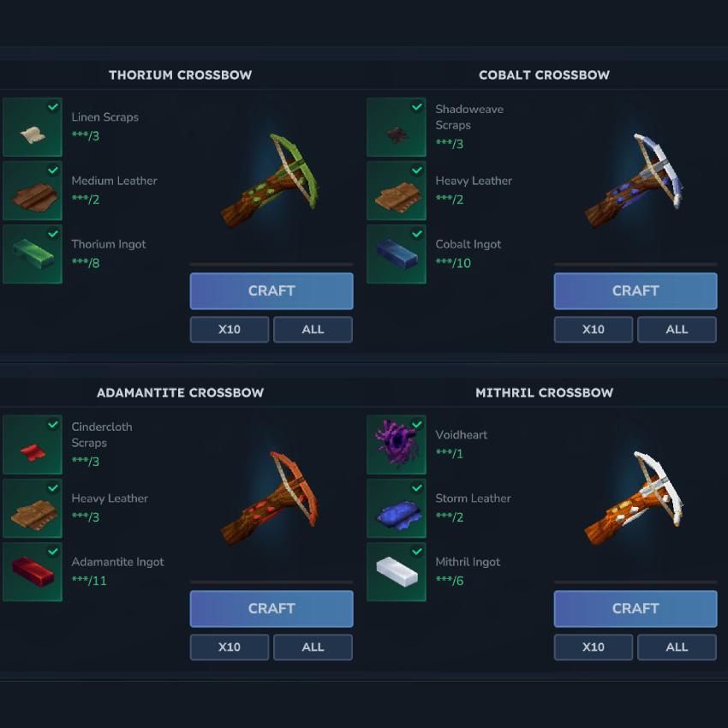Craft the Adamantite Crossbow
Viewport: 728px width, 728px height.
pos(272,609)
